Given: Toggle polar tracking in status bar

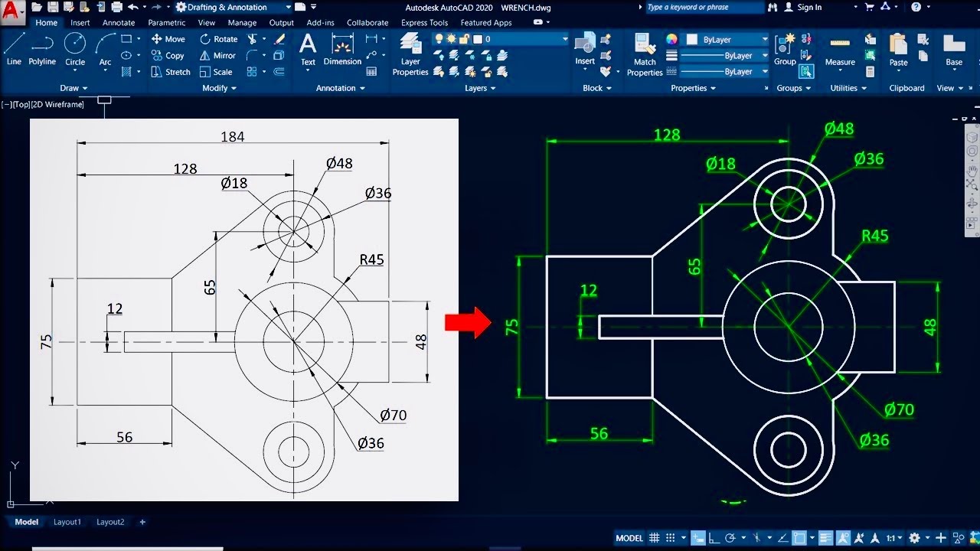Looking at the screenshot, I should 730,538.
